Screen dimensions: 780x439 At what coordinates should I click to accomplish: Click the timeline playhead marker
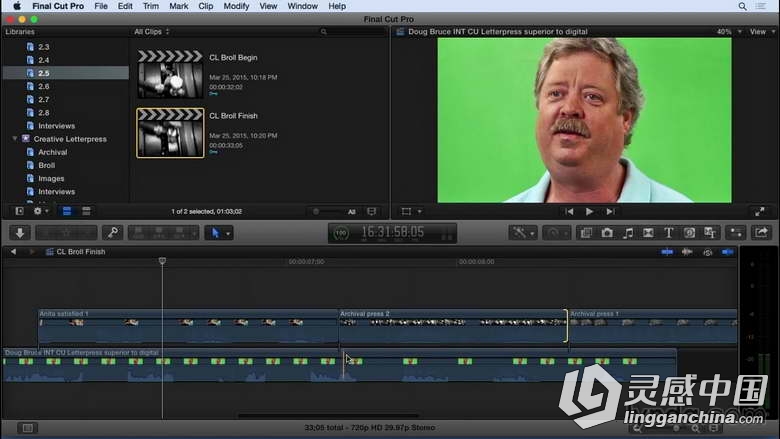coord(162,261)
